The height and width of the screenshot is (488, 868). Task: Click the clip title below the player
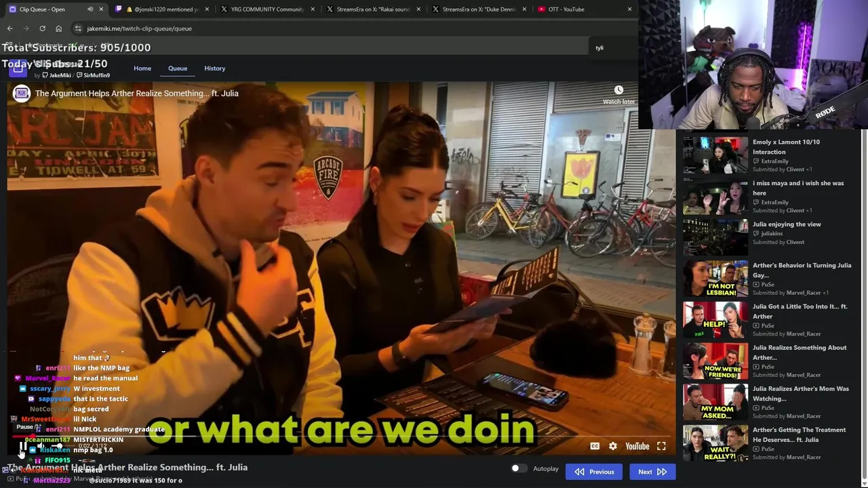(x=127, y=467)
